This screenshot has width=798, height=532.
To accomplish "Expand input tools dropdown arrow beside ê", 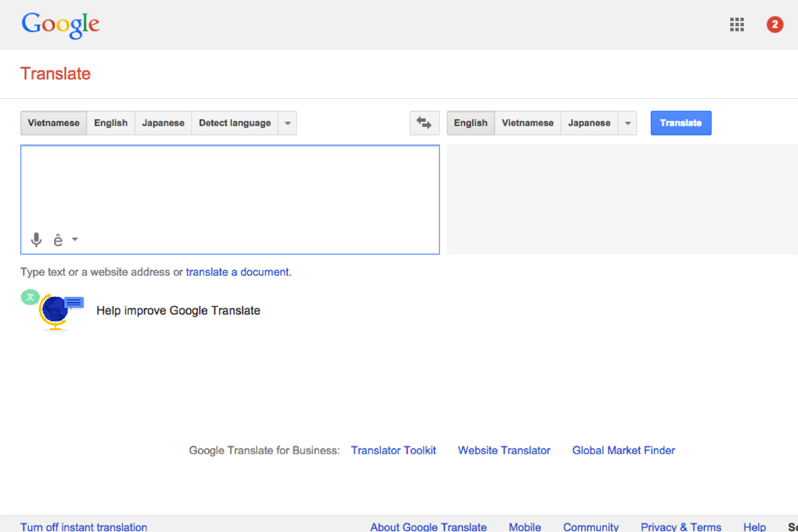I will [74, 239].
